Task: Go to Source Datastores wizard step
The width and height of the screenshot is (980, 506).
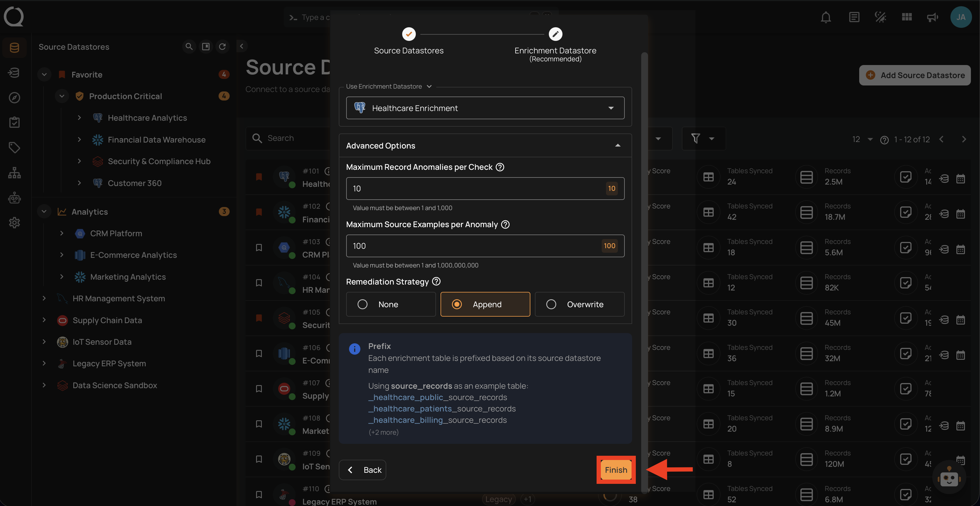Action: pos(409,35)
